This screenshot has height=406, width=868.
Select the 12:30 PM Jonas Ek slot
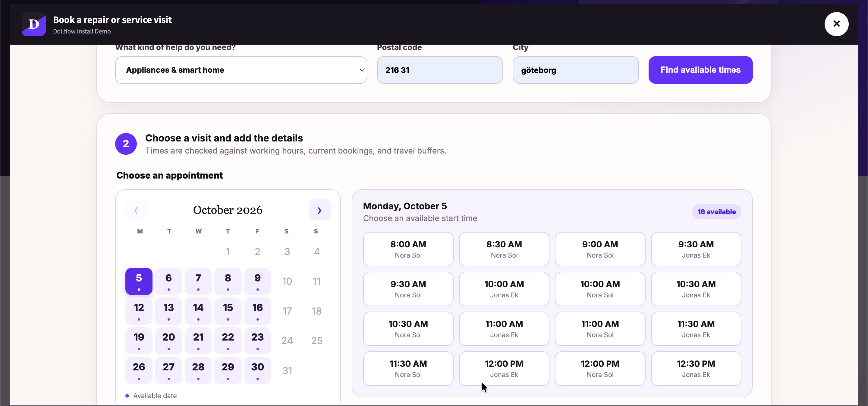pyautogui.click(x=696, y=368)
